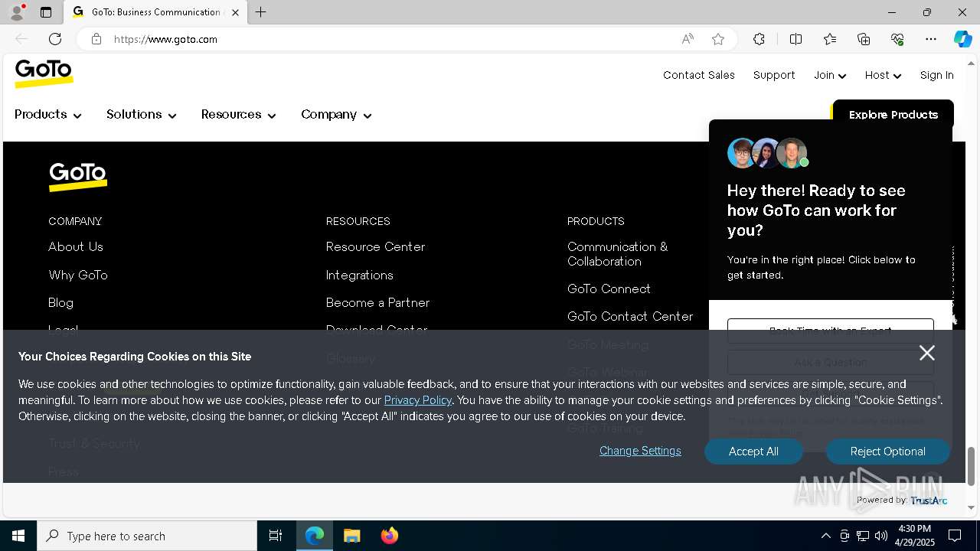Click the Reject Optional button

pyautogui.click(x=887, y=452)
